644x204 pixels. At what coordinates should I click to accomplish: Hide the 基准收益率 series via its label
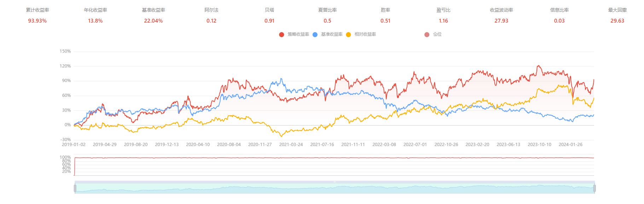pos(332,34)
